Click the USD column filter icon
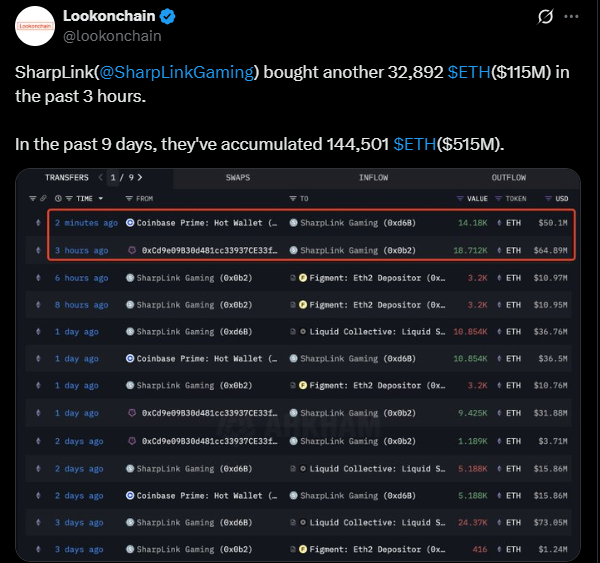This screenshot has height=563, width=600. pos(548,199)
